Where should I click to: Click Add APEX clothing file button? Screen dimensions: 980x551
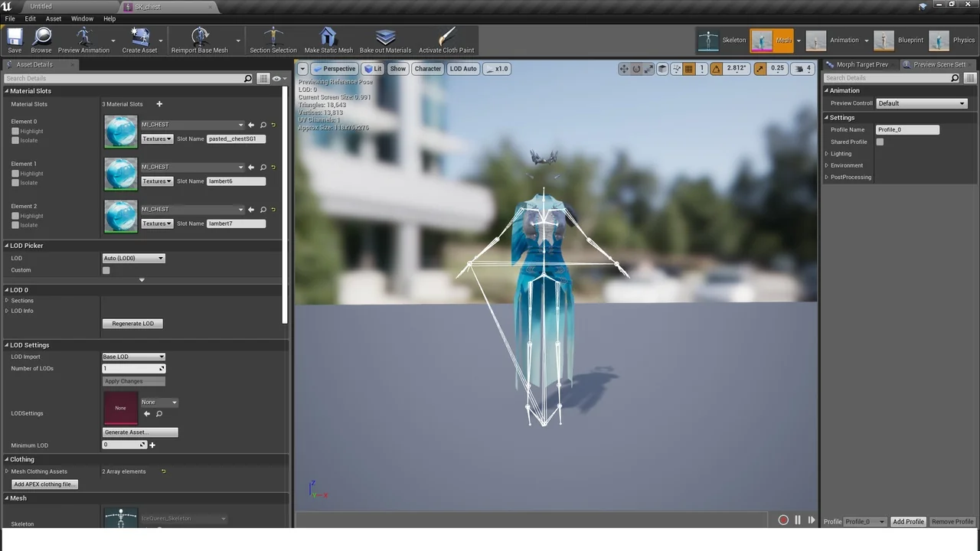pos(44,484)
